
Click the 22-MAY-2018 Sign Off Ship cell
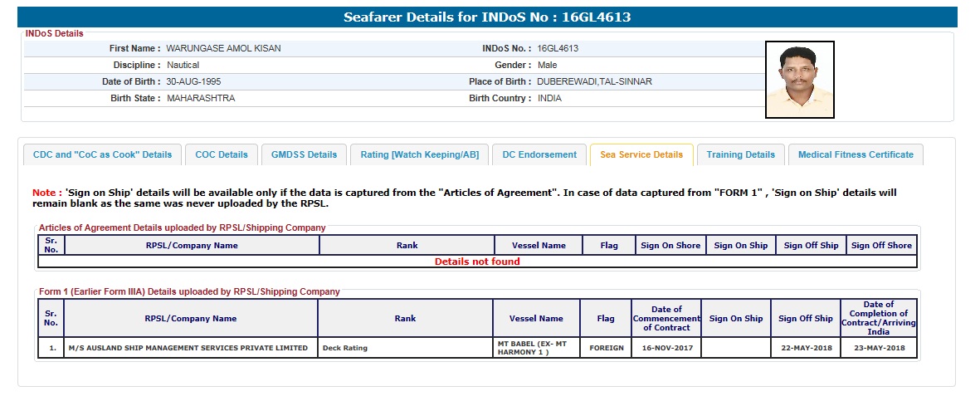click(805, 348)
